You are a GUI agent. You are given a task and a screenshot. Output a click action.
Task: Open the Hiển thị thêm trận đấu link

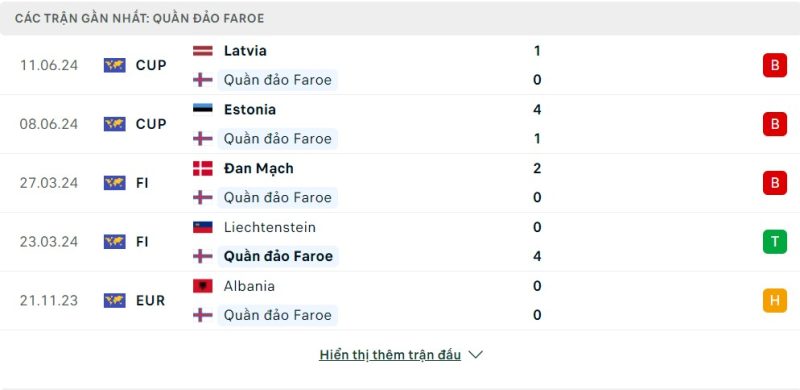pyautogui.click(x=390, y=355)
